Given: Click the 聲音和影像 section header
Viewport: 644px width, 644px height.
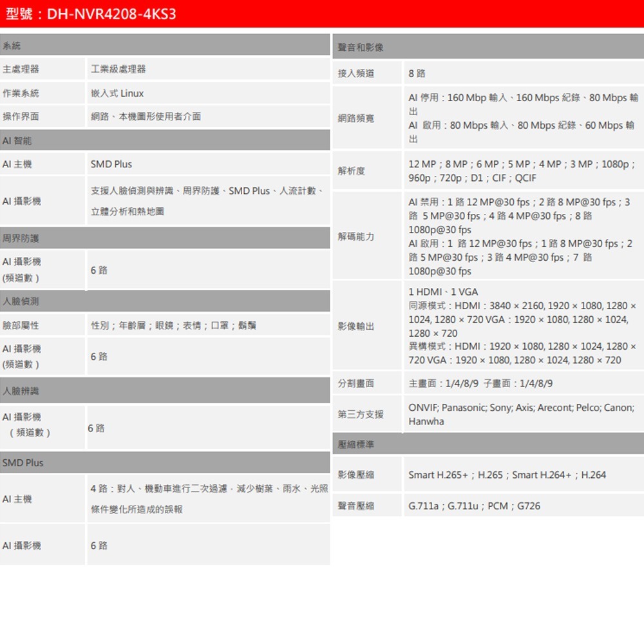Looking at the screenshot, I should [x=488, y=47].
